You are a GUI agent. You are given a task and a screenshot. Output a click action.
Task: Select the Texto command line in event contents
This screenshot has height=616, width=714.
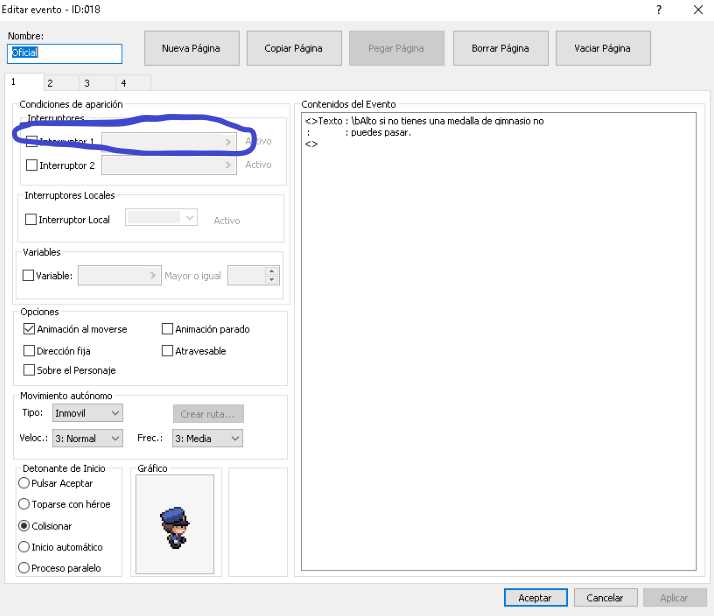(x=425, y=121)
